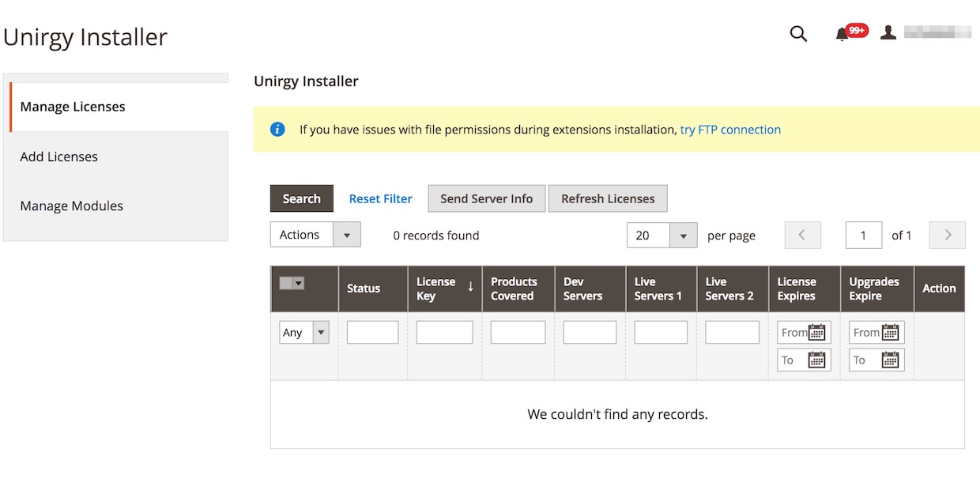
Task: Open License Expires To calendar icon
Action: point(817,360)
